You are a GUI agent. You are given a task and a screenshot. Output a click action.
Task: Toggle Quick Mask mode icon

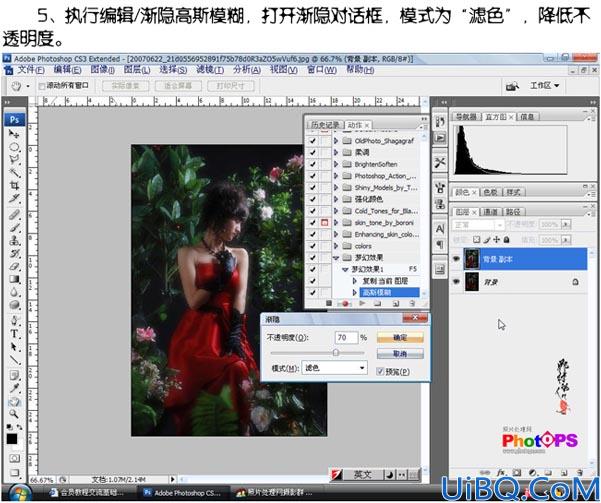point(14,459)
